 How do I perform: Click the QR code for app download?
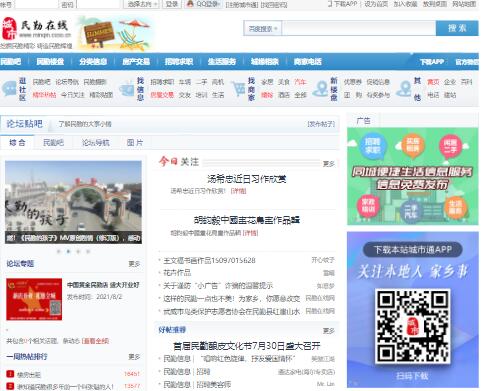click(413, 326)
